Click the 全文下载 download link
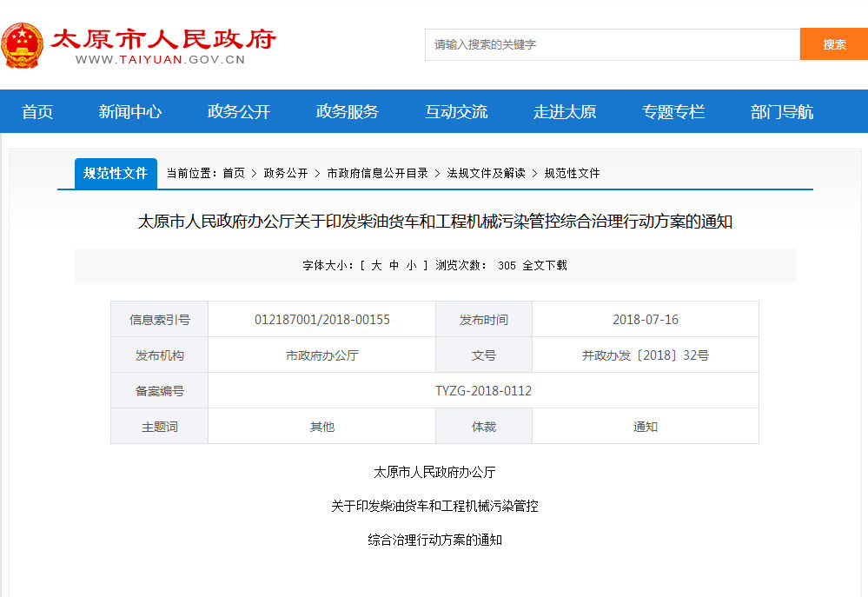The height and width of the screenshot is (597, 868). click(x=545, y=266)
